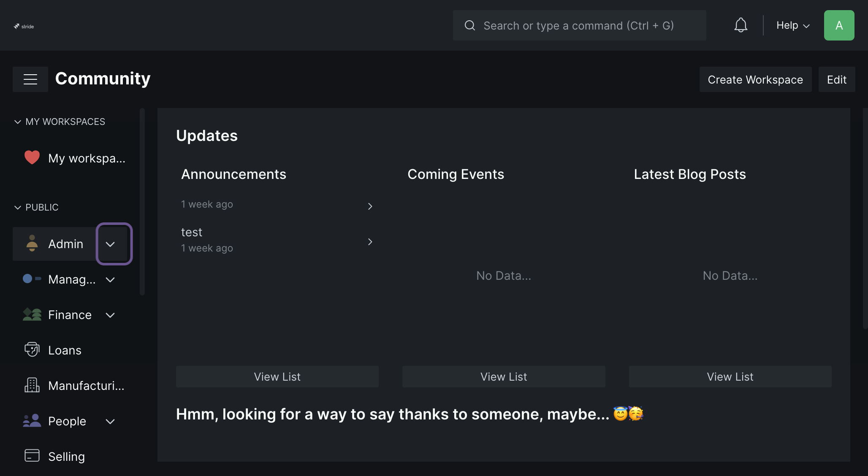Expand the People workspace chevron
The height and width of the screenshot is (476, 868).
coord(110,422)
